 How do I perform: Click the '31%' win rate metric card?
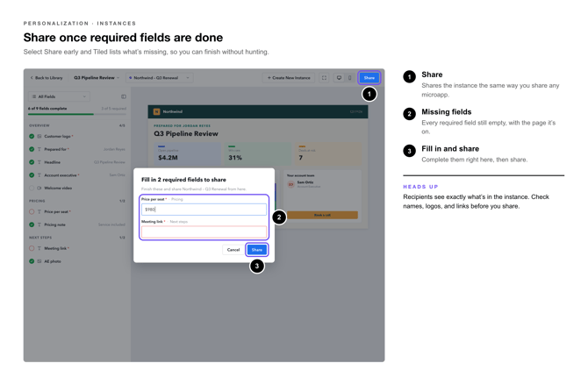pos(258,154)
